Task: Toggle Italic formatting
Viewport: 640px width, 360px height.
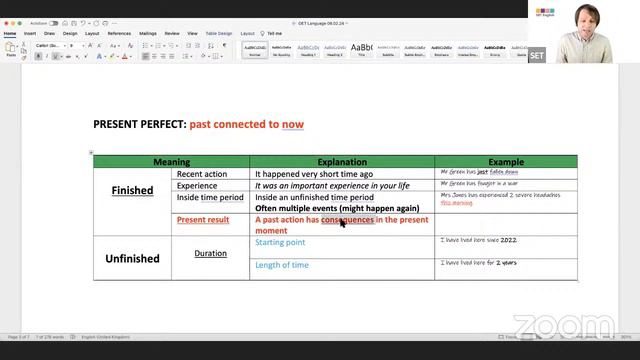Action: [x=47, y=56]
